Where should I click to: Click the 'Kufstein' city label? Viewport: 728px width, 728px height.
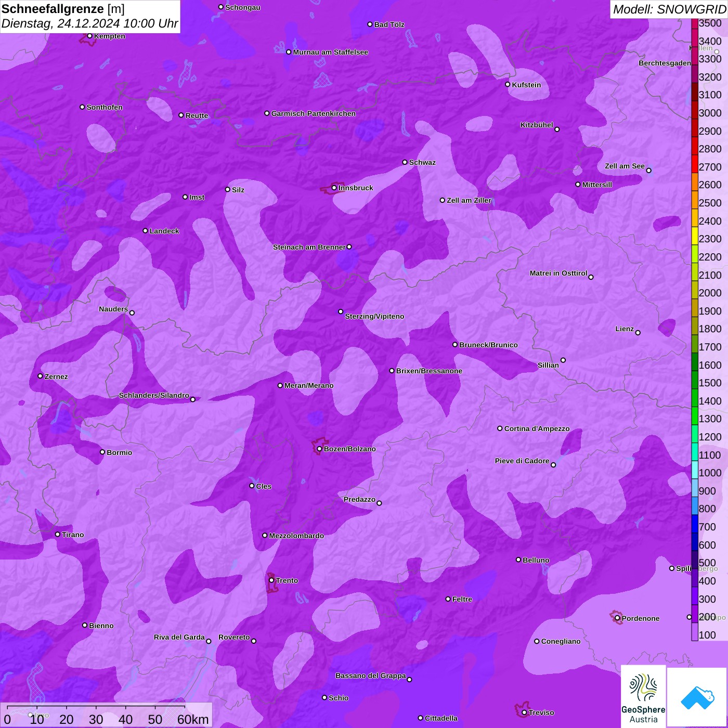tap(527, 85)
